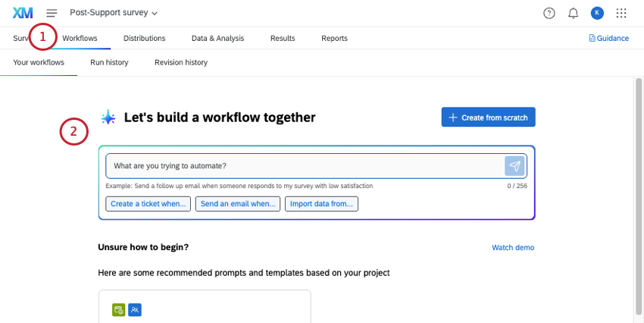Click the XM logo
This screenshot has height=323, width=644.
(23, 13)
